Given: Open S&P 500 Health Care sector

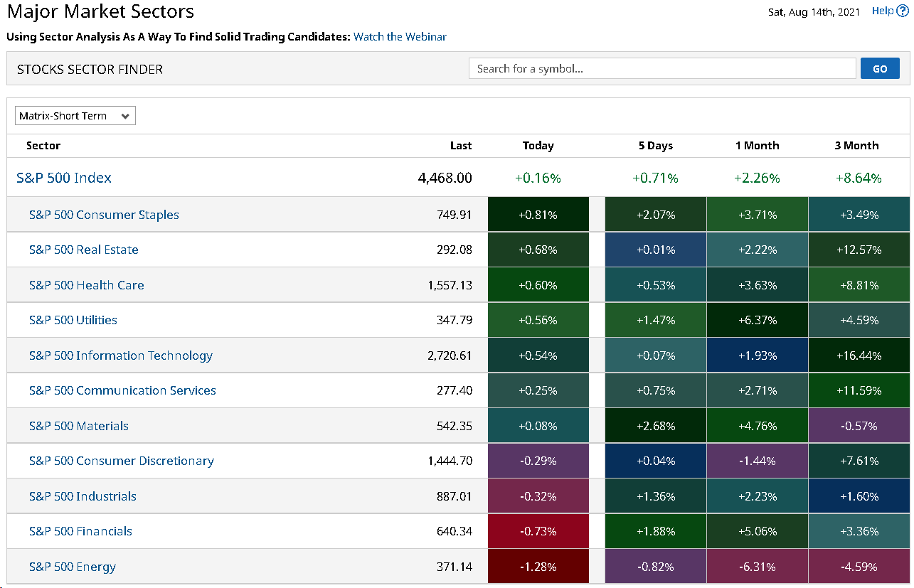Looking at the screenshot, I should (87, 285).
